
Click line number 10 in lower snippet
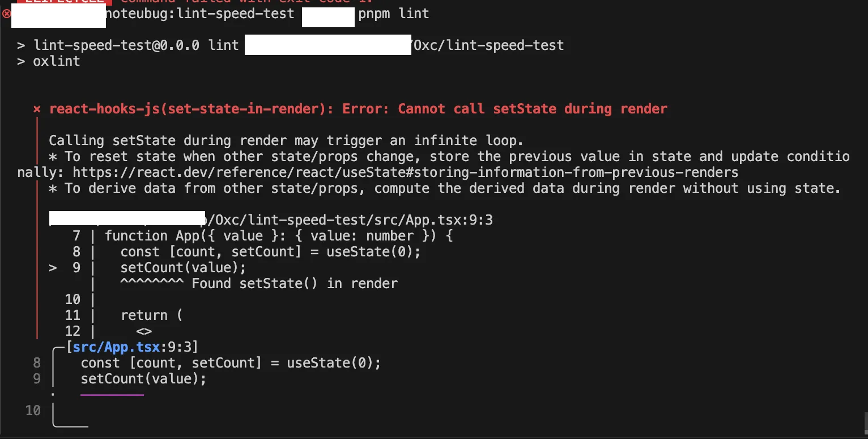point(33,411)
